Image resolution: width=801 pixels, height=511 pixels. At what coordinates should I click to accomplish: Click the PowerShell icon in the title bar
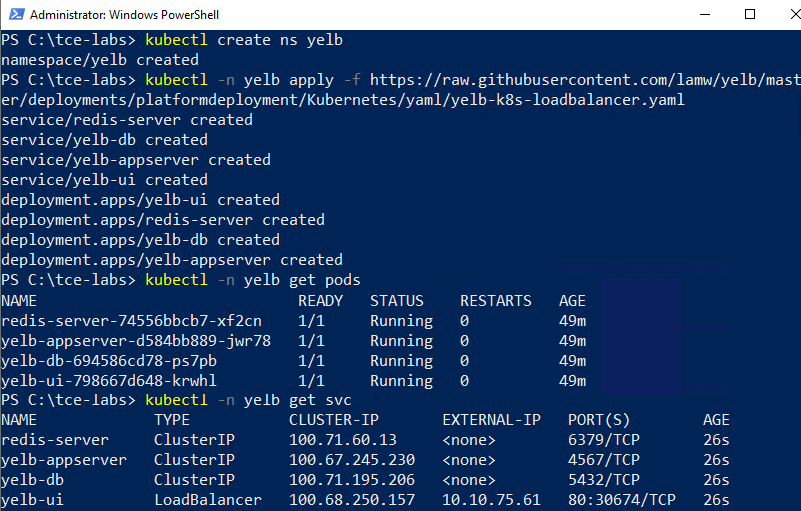(x=16, y=14)
